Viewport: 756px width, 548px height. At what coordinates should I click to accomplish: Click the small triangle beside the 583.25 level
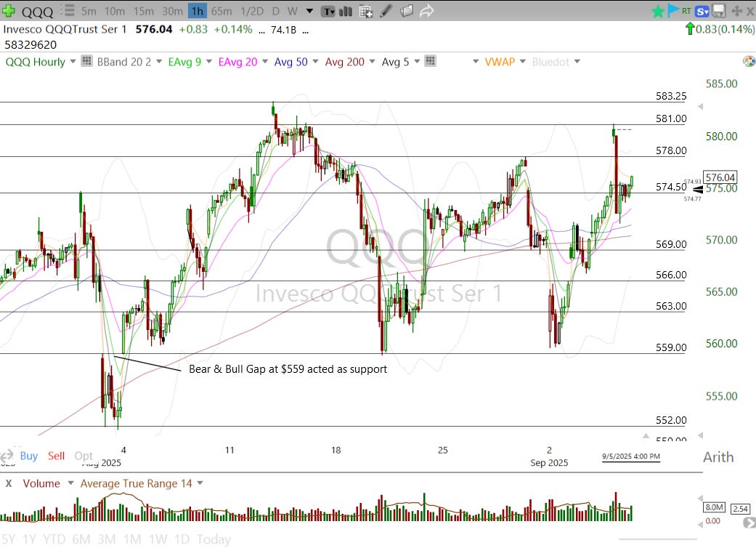pos(700,106)
